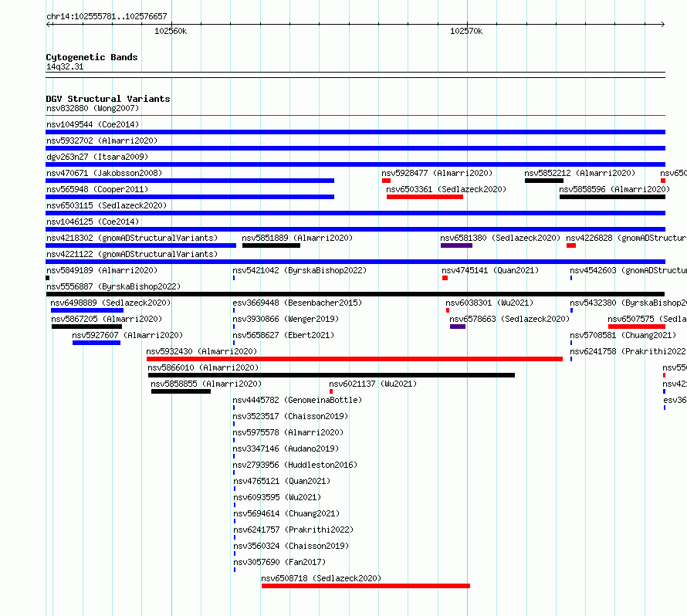The width and height of the screenshot is (687, 616).
Task: Click the black nsv5866010 (Almarri2020) bar
Action: coord(331,375)
